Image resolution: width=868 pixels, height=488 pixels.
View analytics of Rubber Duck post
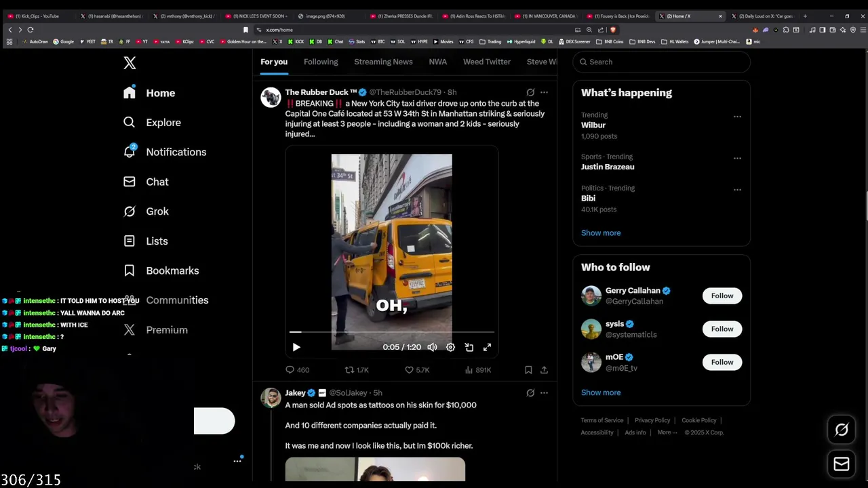pyautogui.click(x=477, y=370)
